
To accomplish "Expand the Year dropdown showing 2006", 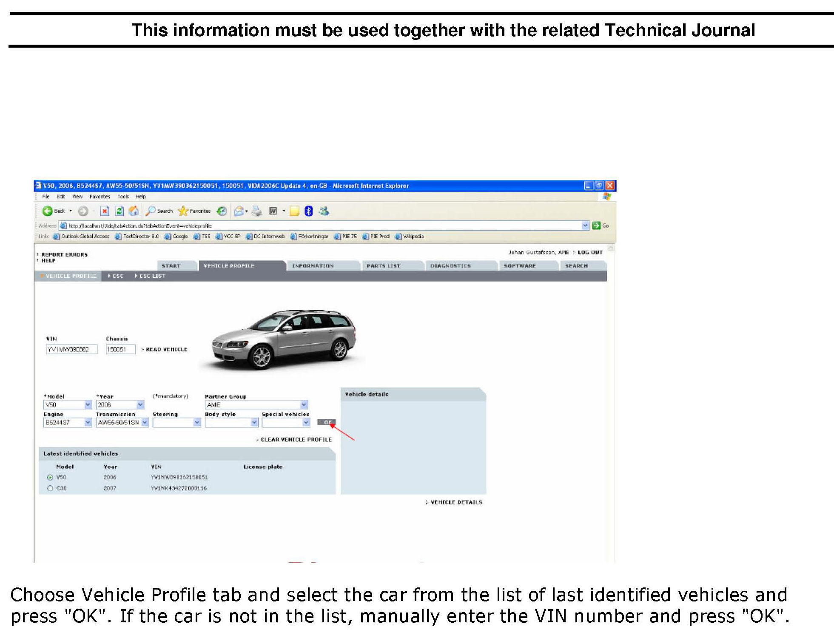I will coord(140,405).
